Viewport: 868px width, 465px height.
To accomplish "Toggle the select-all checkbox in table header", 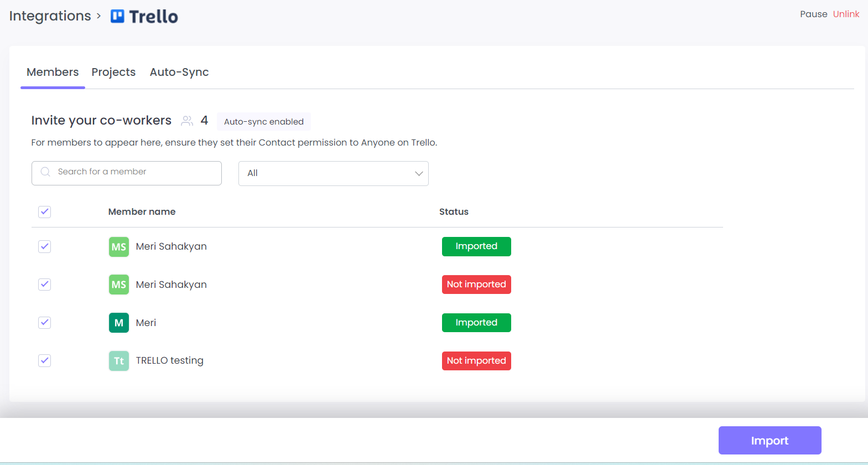I will [x=45, y=212].
